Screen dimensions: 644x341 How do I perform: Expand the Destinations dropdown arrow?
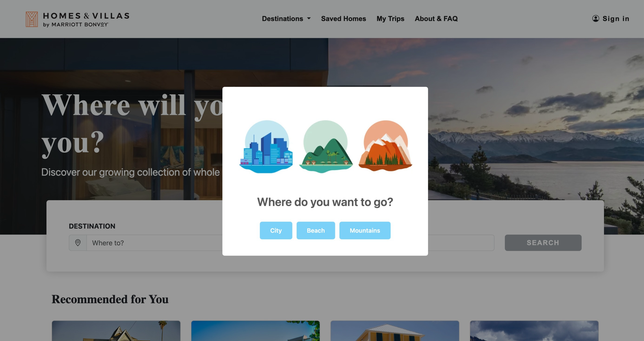point(309,19)
